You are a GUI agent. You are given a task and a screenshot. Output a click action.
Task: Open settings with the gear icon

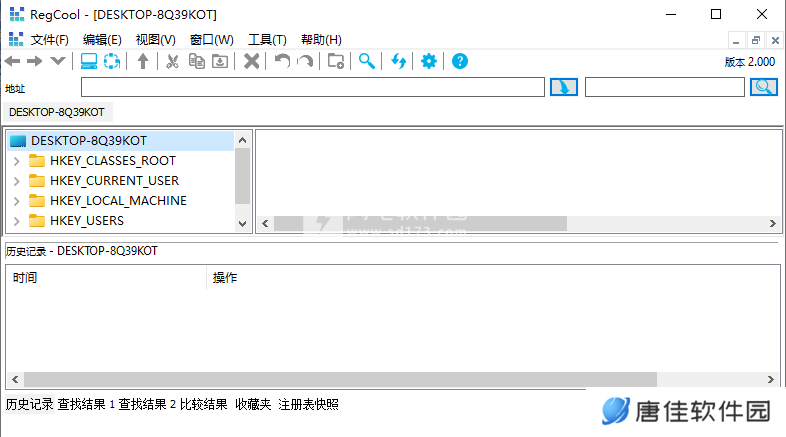click(429, 61)
